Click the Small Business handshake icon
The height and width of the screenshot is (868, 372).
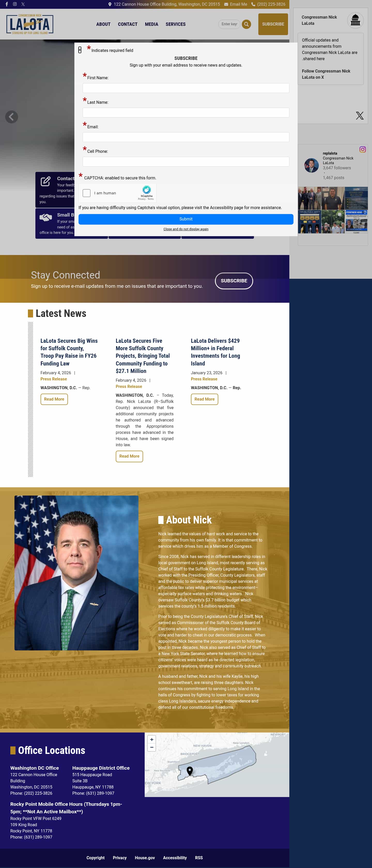[x=46, y=217]
